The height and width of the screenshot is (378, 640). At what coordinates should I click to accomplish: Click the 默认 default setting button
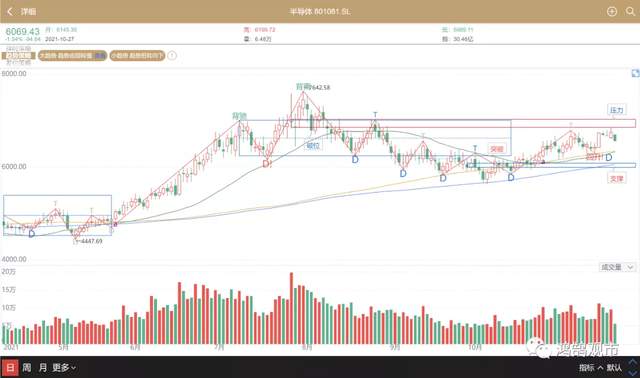[x=614, y=367]
